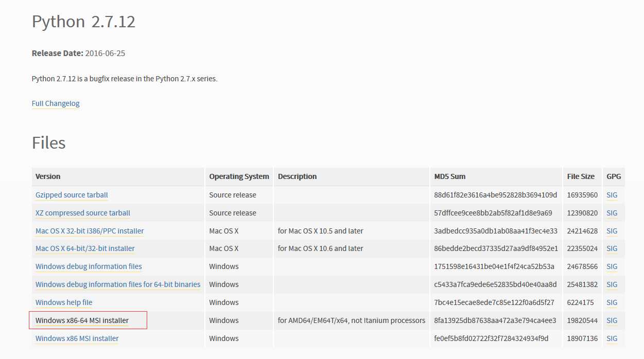This screenshot has height=359, width=644.
Task: Click the bugfix release description sentence
Action: [x=125, y=79]
